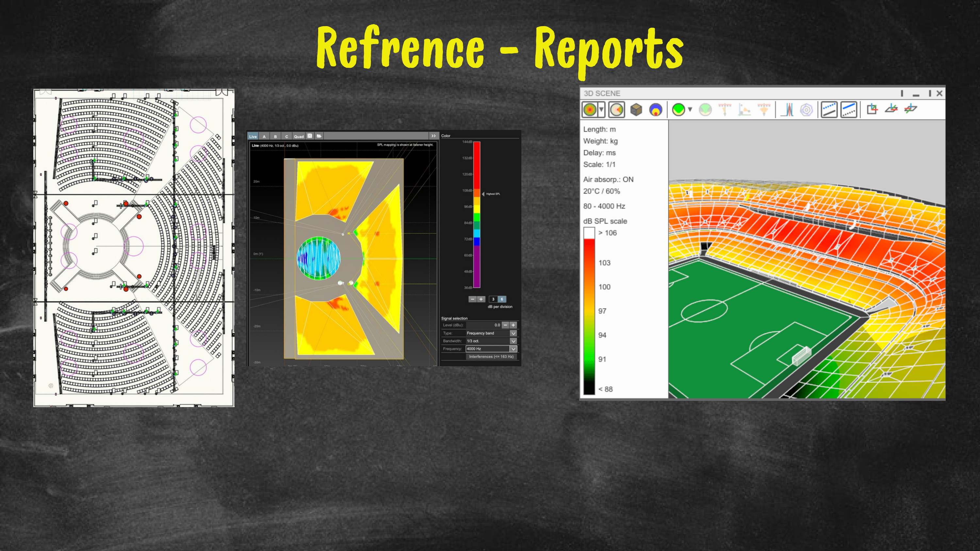
Task: Open the SPL mapping color options in 3D Scene toolbar
Action: [x=601, y=110]
